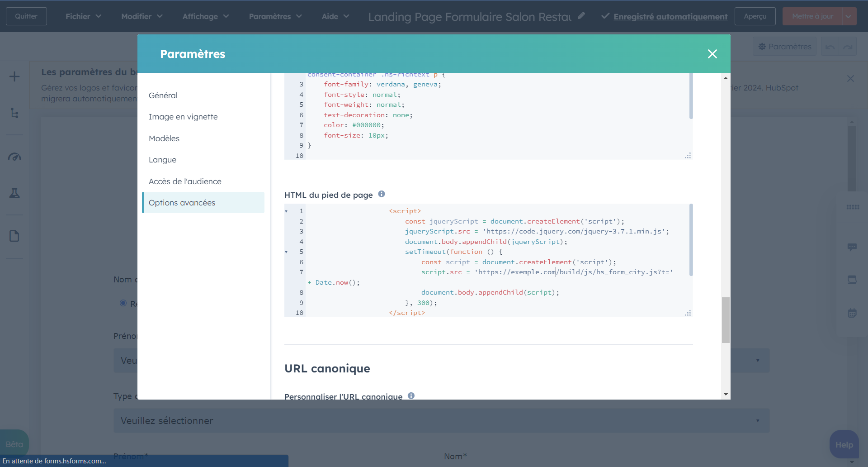Open the Aide menu
The image size is (868, 467).
click(335, 16)
